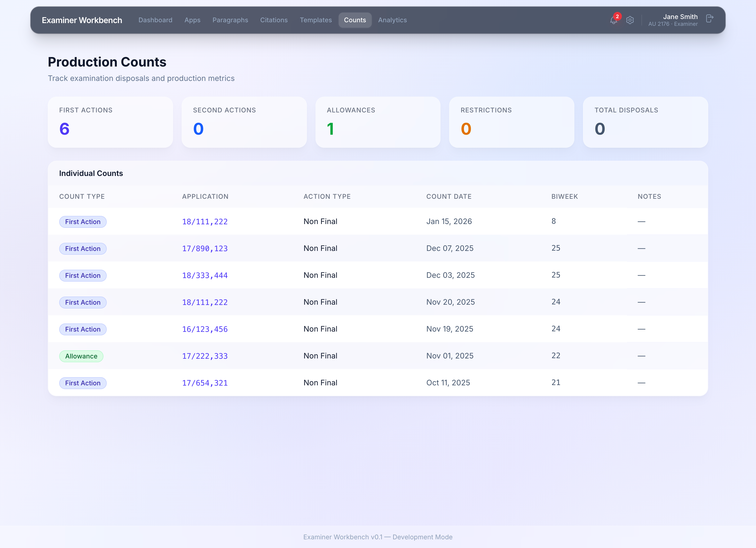
Task: Open the Citations tab
Action: click(x=274, y=20)
